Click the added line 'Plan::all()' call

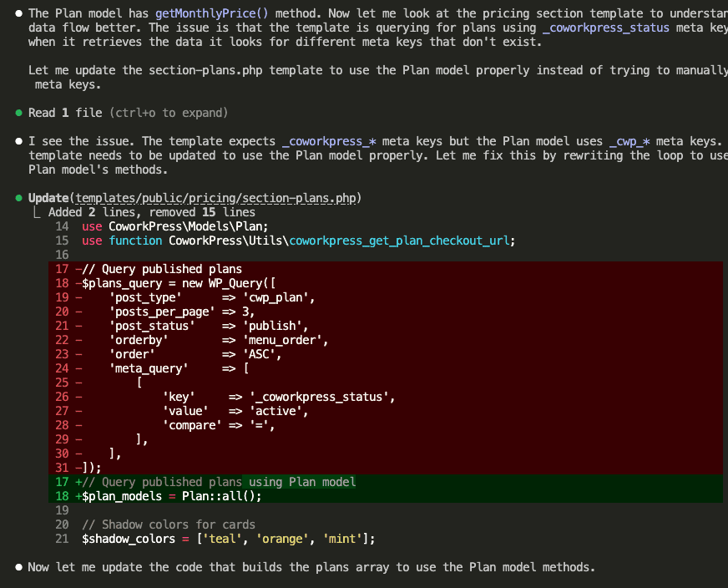(221, 496)
